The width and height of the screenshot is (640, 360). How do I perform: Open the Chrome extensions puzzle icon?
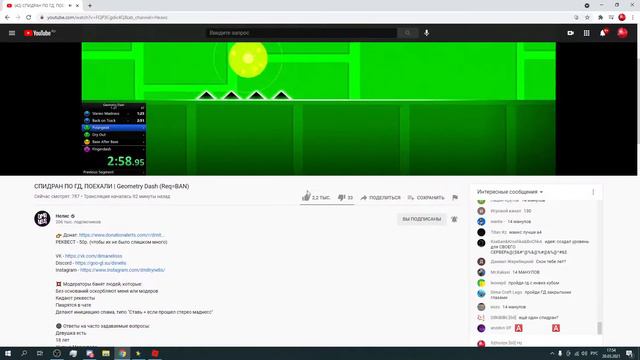[x=600, y=17]
